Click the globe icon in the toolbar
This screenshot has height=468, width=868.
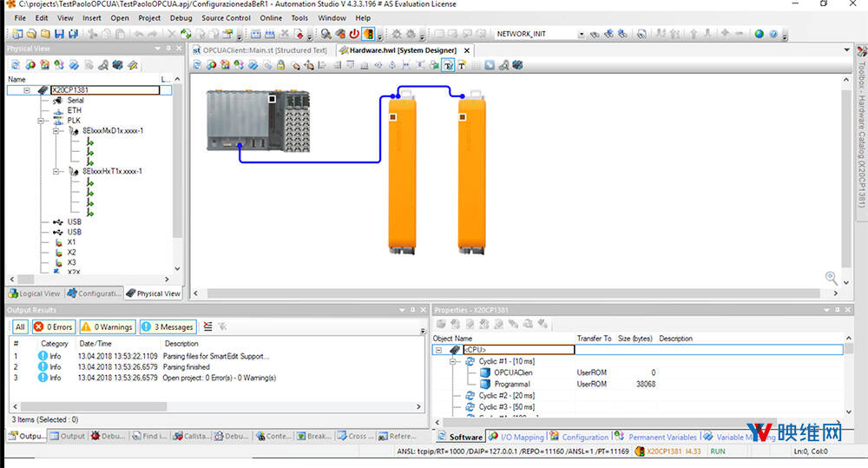point(759,34)
